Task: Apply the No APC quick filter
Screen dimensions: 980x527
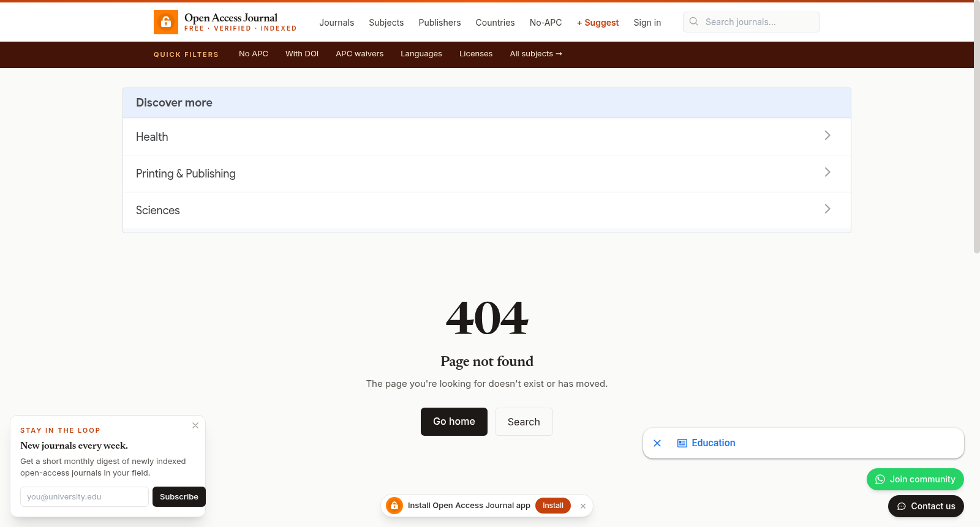Action: (254, 54)
